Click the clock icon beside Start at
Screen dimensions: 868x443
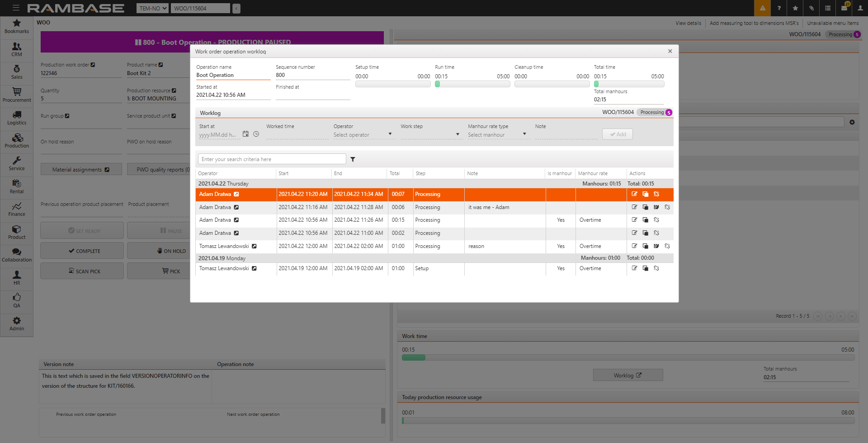click(256, 134)
